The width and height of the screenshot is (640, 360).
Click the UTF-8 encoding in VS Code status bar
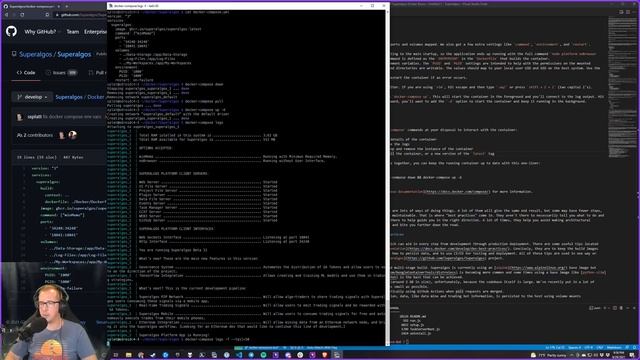(588, 348)
